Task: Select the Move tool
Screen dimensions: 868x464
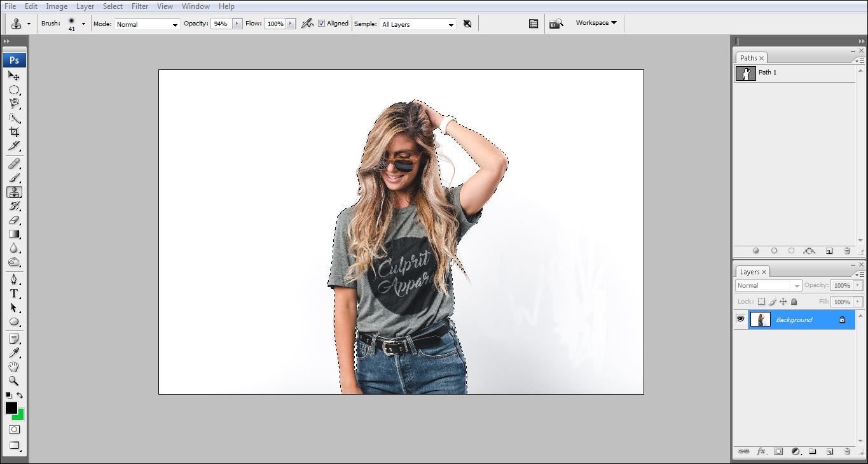Action: tap(14, 76)
